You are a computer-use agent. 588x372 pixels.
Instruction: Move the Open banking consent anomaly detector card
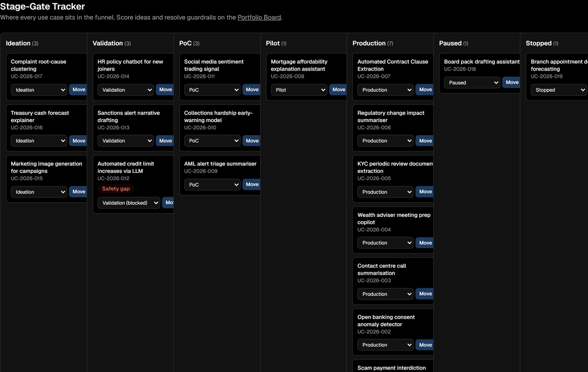tap(425, 345)
